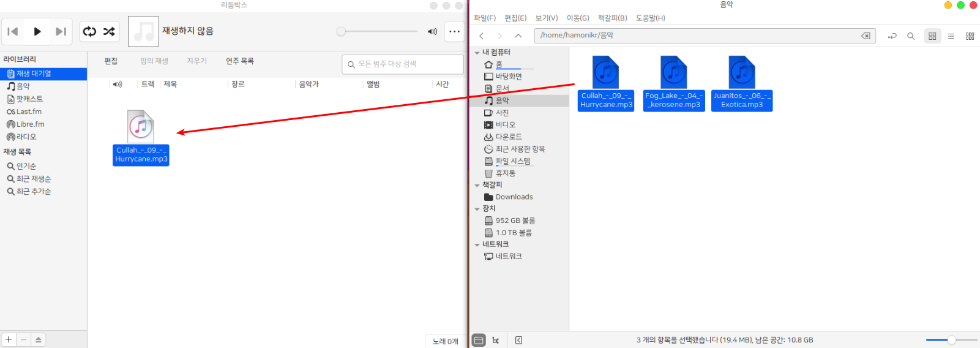Collapse the 내 컴퓨터 sidebar section
The image size is (980, 348).
coord(477,53)
